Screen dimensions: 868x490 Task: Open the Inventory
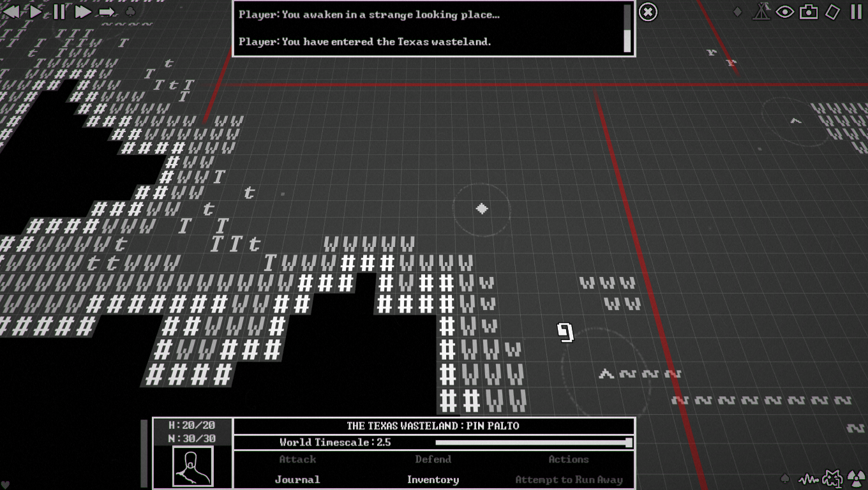point(433,480)
